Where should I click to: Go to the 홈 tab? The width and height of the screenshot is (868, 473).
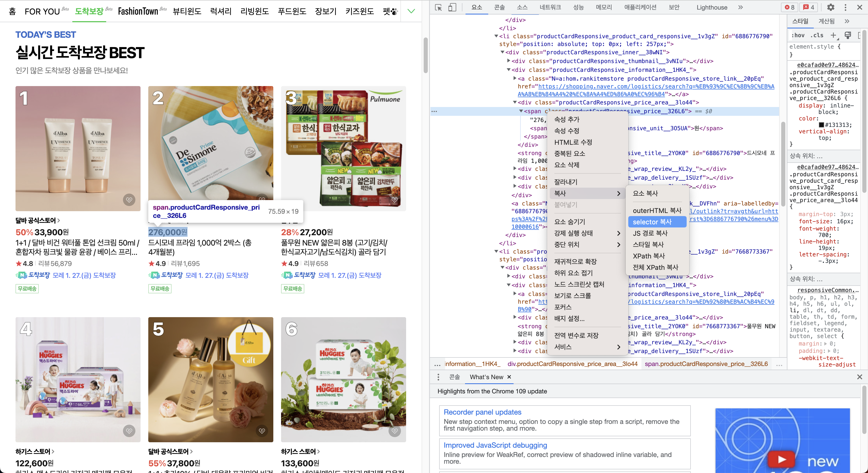(12, 11)
